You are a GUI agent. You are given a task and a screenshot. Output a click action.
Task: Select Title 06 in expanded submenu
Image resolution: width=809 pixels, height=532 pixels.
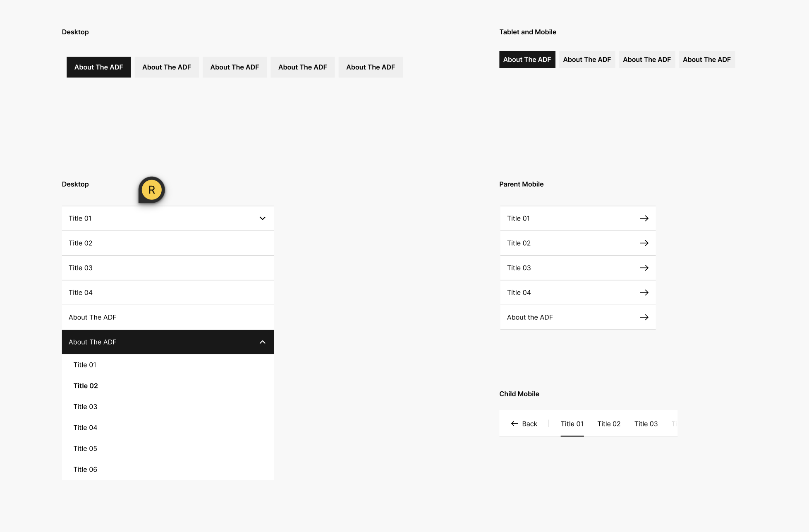click(85, 470)
